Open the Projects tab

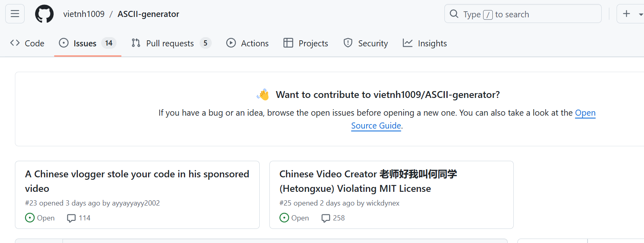[306, 43]
